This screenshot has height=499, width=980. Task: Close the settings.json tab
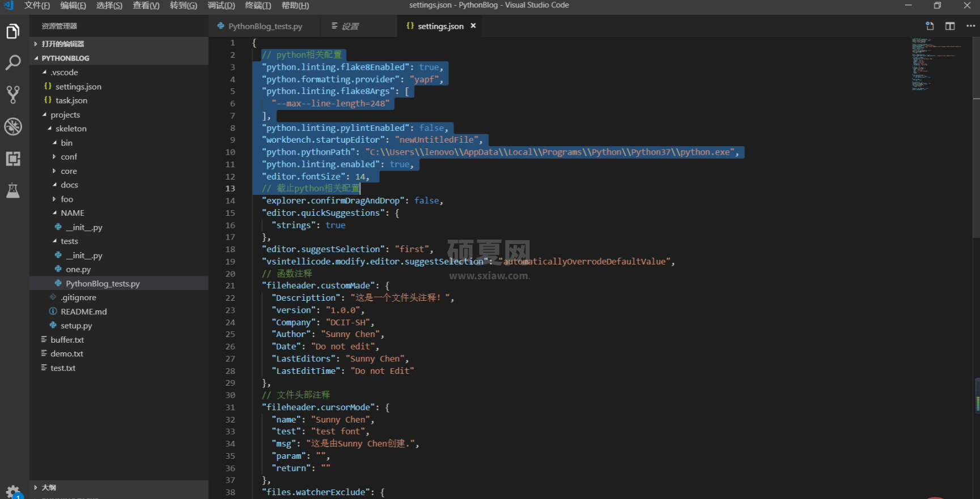tap(473, 26)
